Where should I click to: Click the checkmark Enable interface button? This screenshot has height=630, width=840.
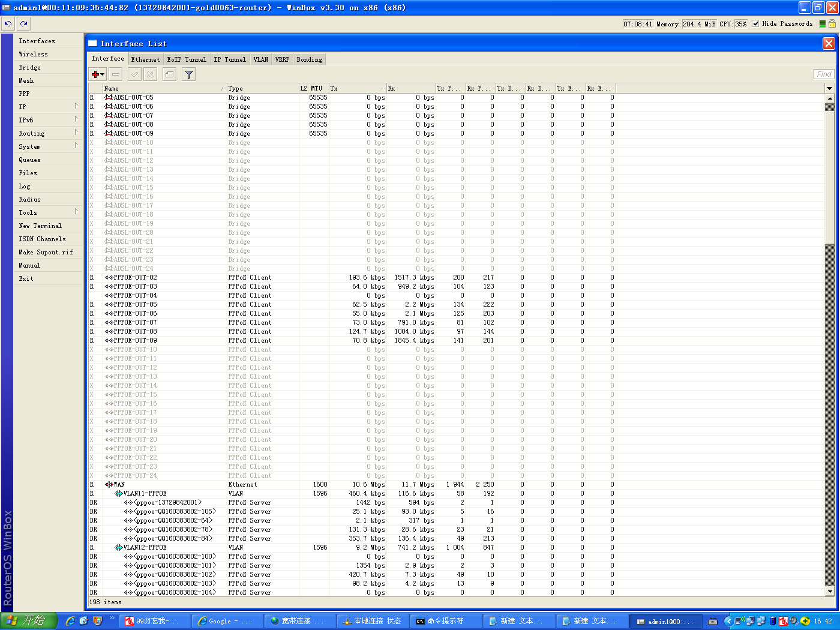pos(135,74)
